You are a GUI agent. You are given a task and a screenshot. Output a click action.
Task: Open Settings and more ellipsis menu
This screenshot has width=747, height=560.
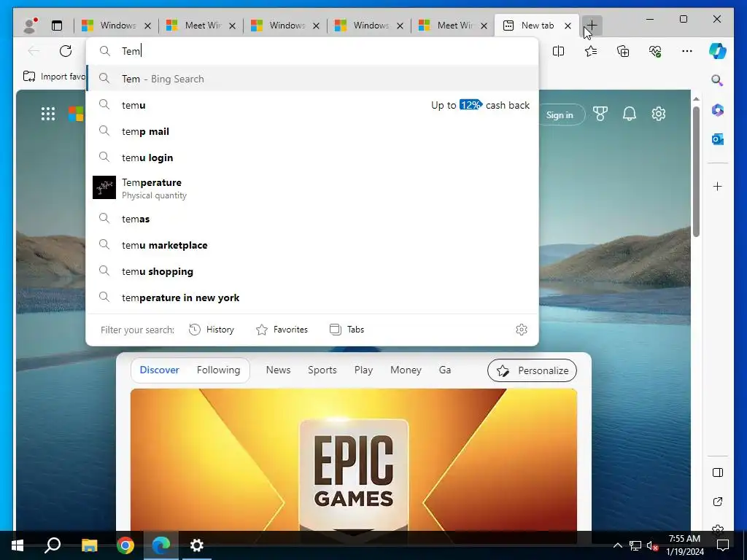click(687, 51)
